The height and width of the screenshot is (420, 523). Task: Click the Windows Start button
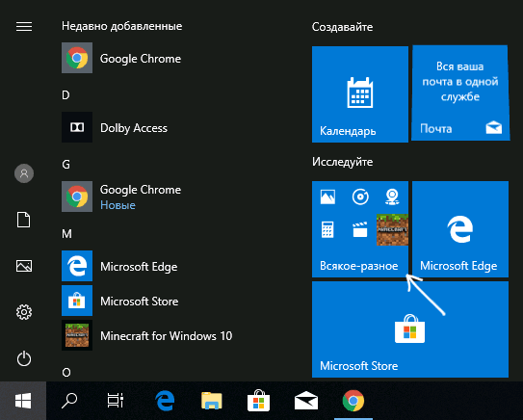click(x=23, y=401)
